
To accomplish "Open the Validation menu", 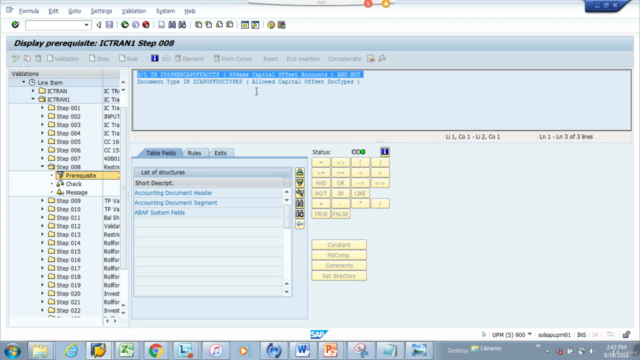I will pos(133,11).
